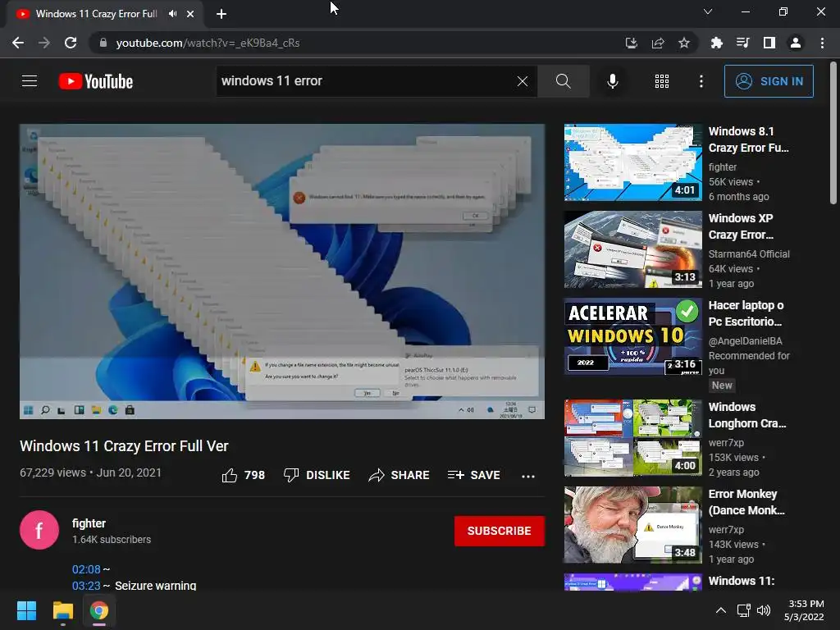Image resolution: width=840 pixels, height=630 pixels.
Task: Open the Extensions puzzle icon
Action: (x=716, y=43)
